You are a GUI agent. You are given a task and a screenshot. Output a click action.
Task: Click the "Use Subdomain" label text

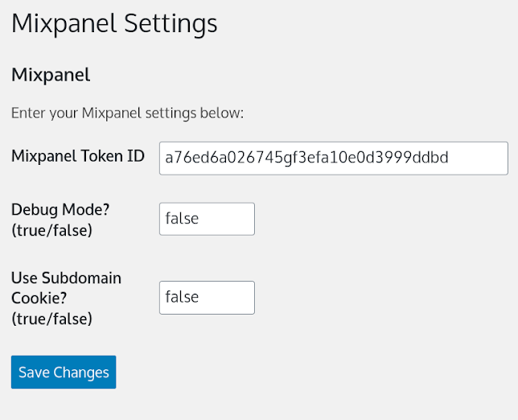point(66,278)
